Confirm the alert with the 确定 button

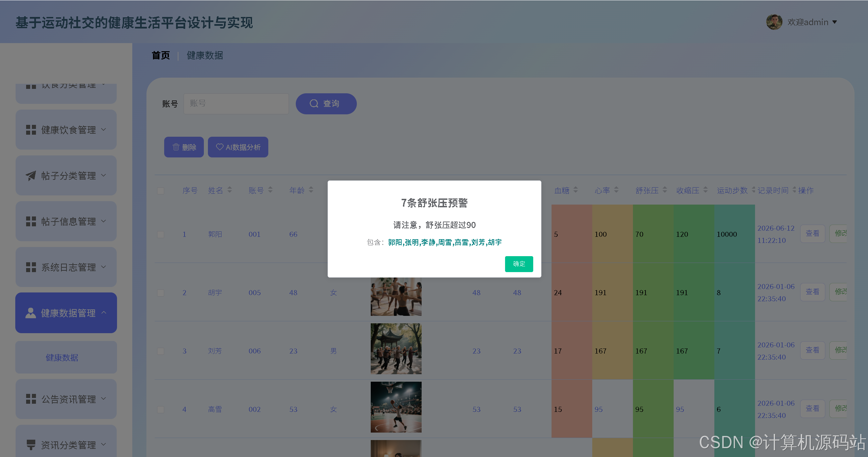519,264
